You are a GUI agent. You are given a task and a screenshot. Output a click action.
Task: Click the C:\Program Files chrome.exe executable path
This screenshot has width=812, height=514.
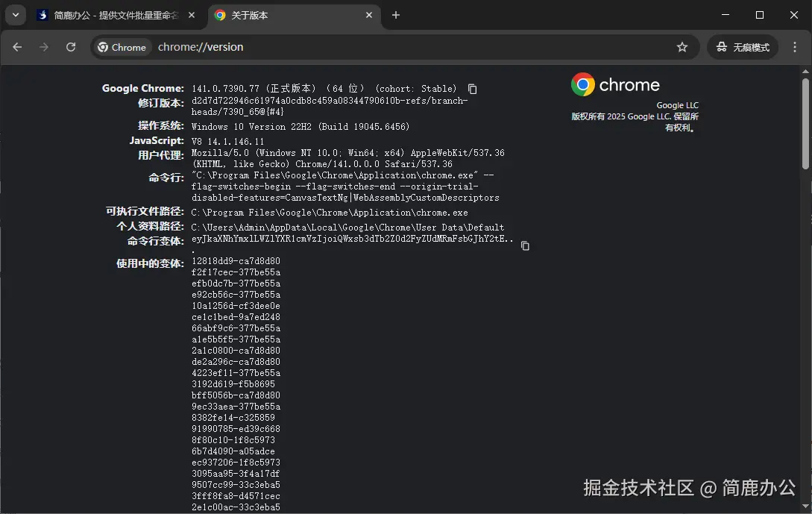(x=330, y=213)
